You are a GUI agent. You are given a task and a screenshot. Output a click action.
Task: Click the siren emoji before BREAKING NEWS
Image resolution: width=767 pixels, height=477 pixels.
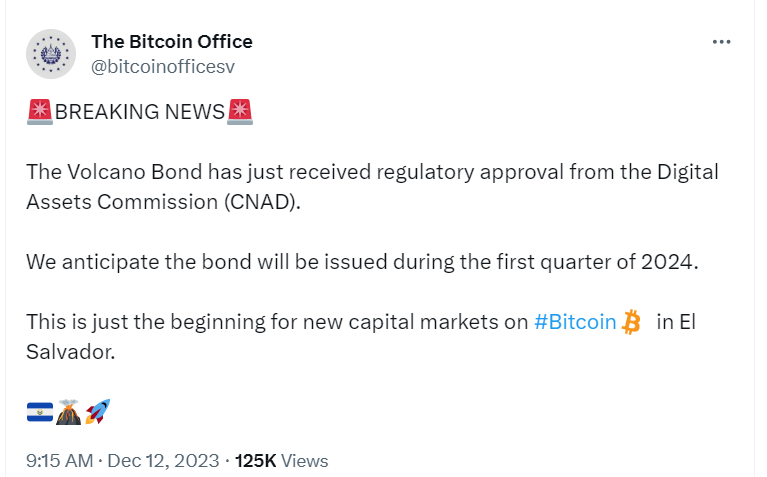point(40,112)
